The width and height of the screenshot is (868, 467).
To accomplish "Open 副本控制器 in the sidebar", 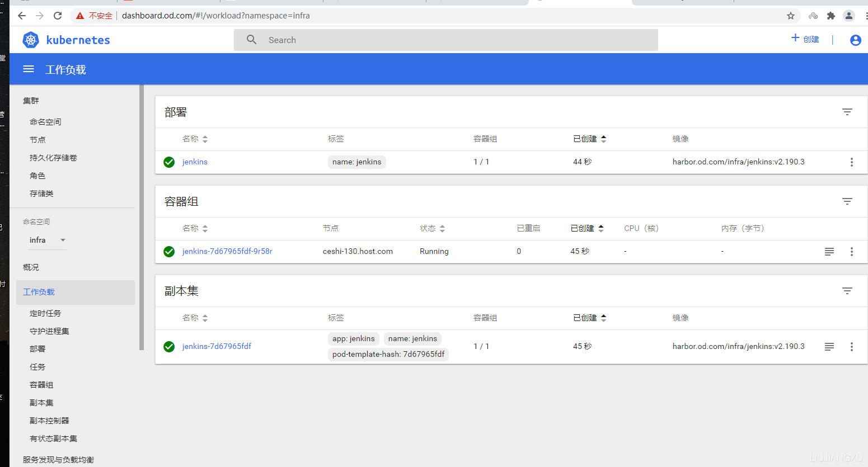I will (49, 421).
